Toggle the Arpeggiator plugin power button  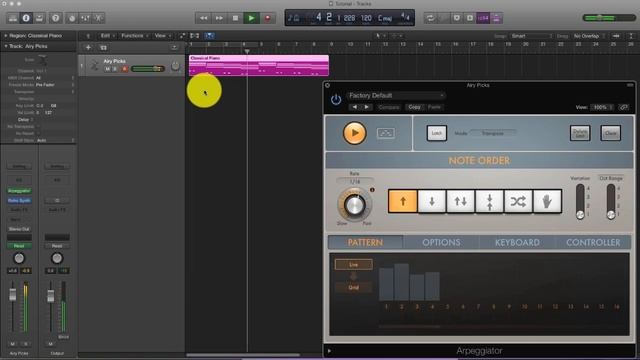tap(336, 100)
